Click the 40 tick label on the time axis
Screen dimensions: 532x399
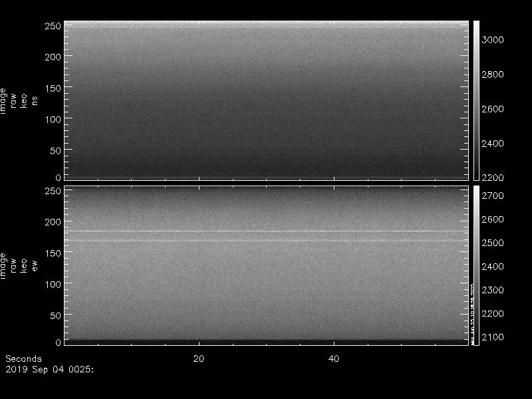(334, 358)
